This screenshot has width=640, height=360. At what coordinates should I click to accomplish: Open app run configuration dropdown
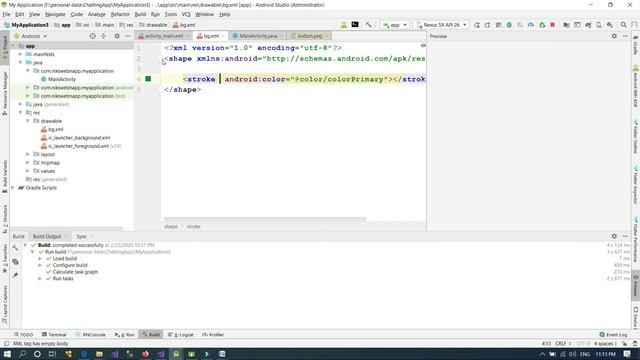tap(395, 25)
